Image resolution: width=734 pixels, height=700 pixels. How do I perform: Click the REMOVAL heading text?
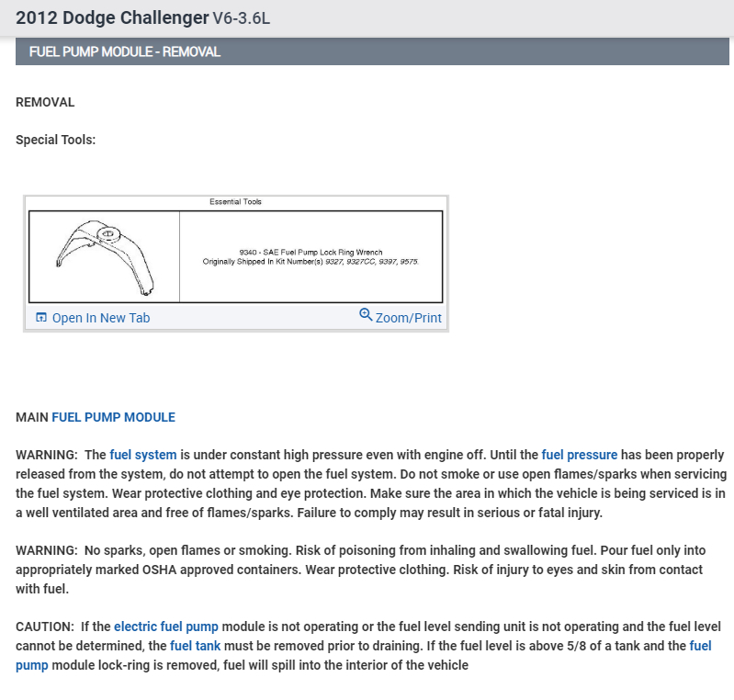(45, 102)
